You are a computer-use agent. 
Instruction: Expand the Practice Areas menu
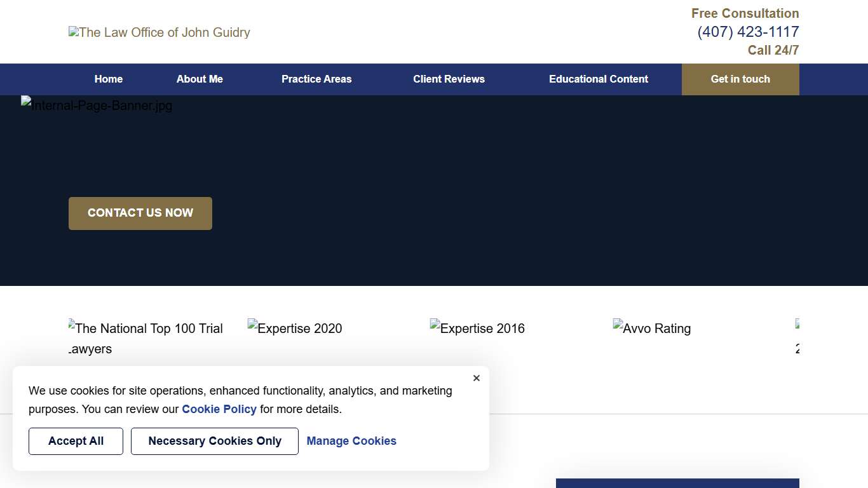pos(316,79)
